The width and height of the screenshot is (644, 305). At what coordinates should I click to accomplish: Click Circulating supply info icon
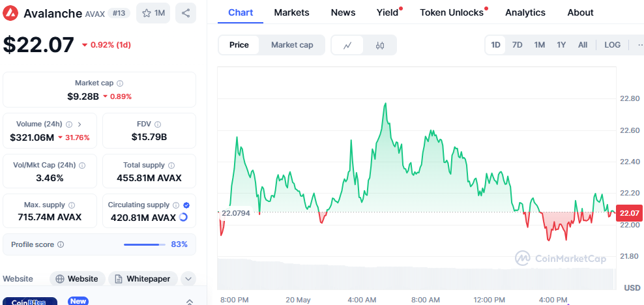point(176,205)
